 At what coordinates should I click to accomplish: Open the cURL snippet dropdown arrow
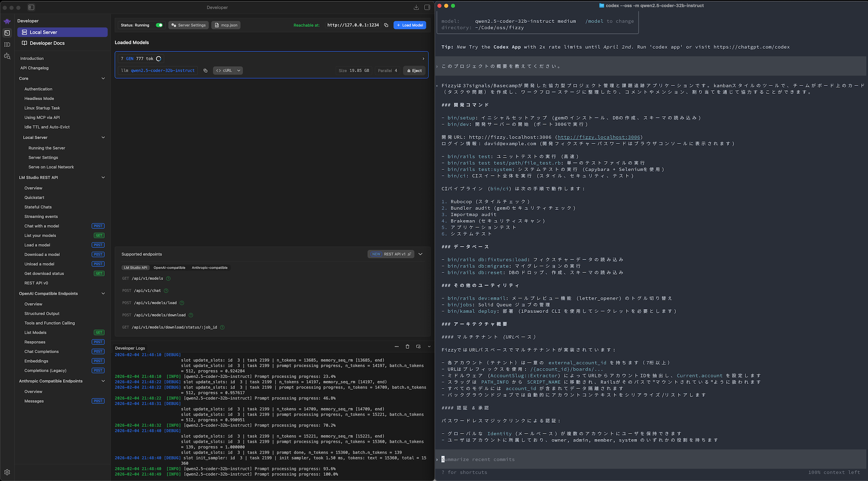coord(239,70)
